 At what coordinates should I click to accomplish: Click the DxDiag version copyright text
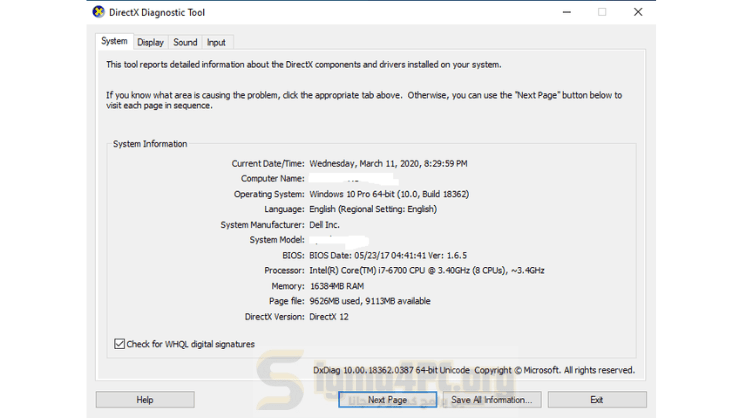[474, 370]
